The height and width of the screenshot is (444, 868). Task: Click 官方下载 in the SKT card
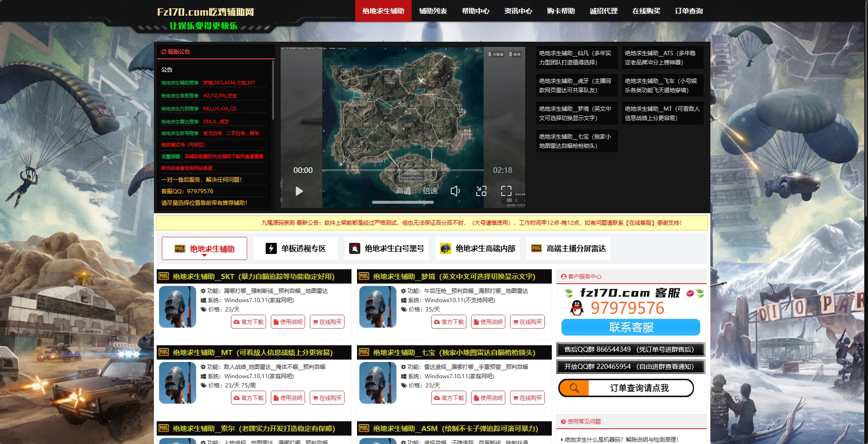(249, 322)
